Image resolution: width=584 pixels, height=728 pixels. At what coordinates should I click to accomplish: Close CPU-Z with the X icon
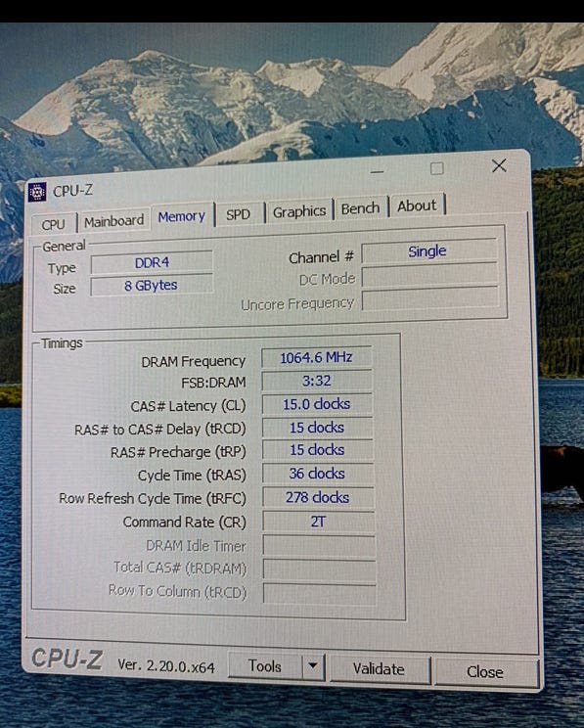499,165
